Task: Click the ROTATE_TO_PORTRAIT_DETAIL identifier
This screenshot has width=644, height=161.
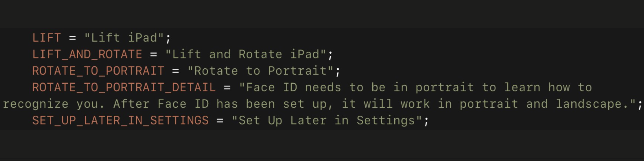Action: coord(124,88)
